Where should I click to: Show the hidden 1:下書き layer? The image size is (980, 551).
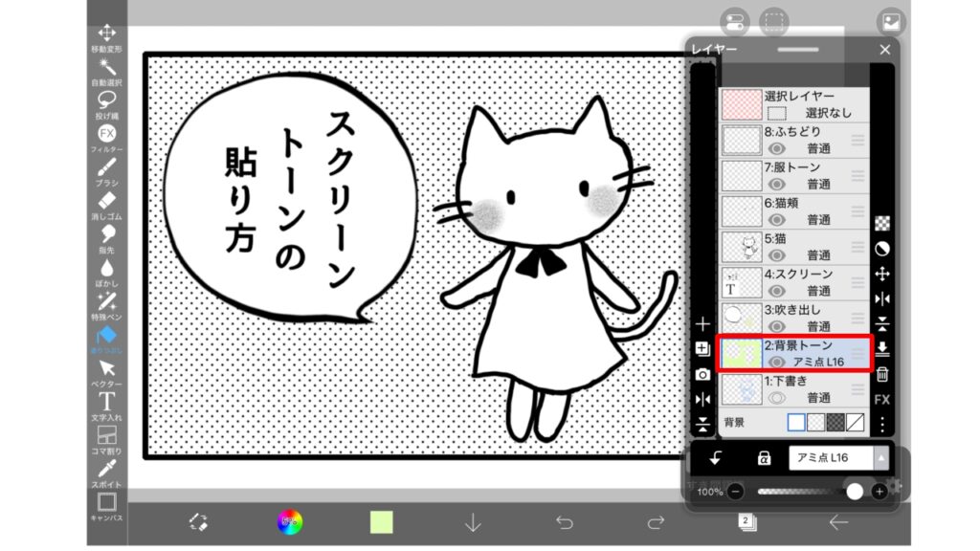[x=777, y=397]
